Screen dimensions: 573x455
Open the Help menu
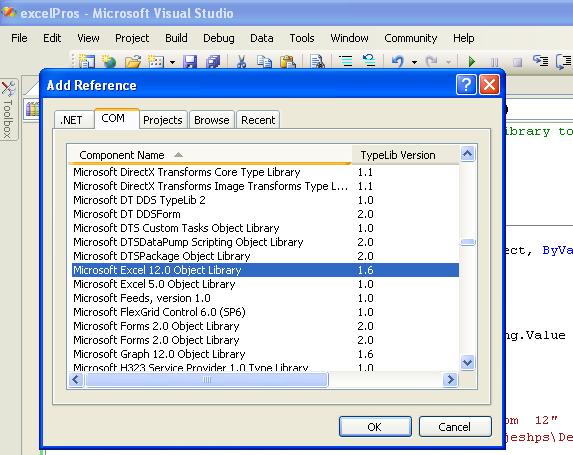click(x=464, y=38)
